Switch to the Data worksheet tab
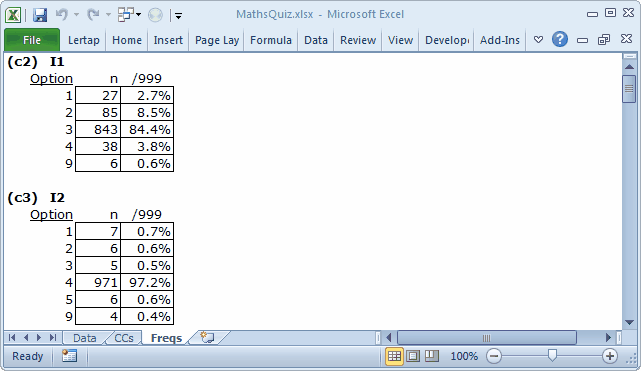641x371 pixels. coord(85,338)
